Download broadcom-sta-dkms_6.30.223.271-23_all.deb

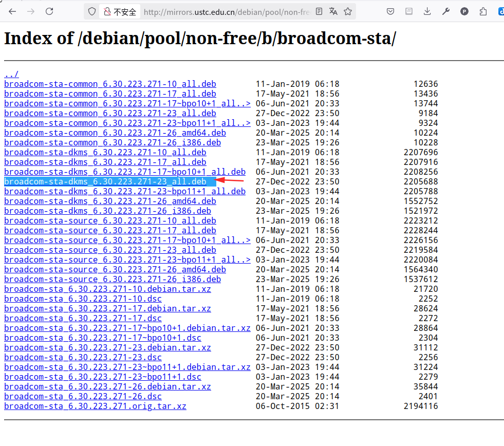105,182
